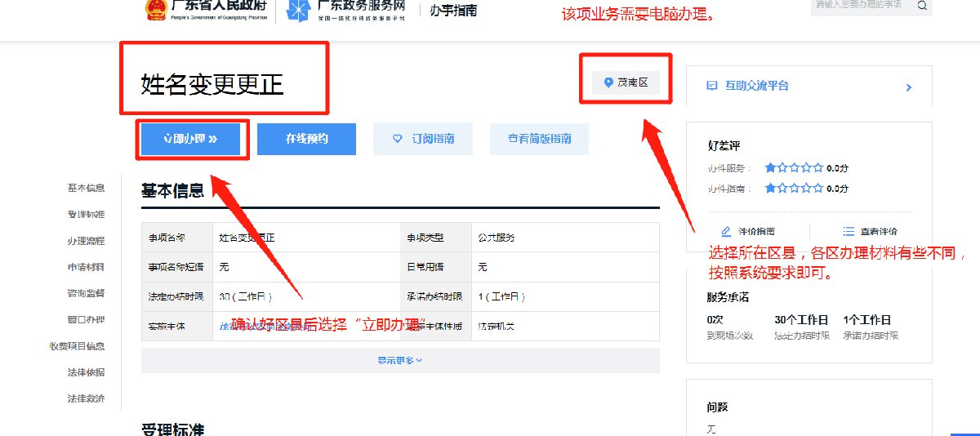980x436 pixels.
Task: Click the Guangdong Government Service Network logo
Action: (345, 11)
